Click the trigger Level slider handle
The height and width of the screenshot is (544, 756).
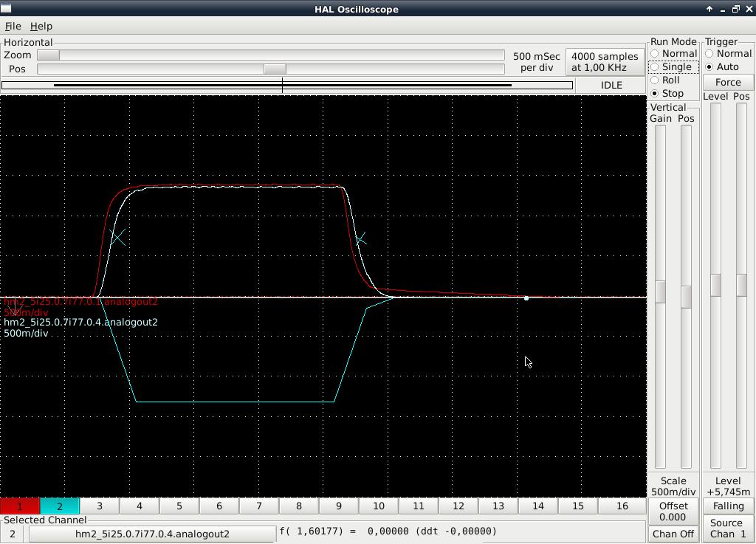point(716,285)
